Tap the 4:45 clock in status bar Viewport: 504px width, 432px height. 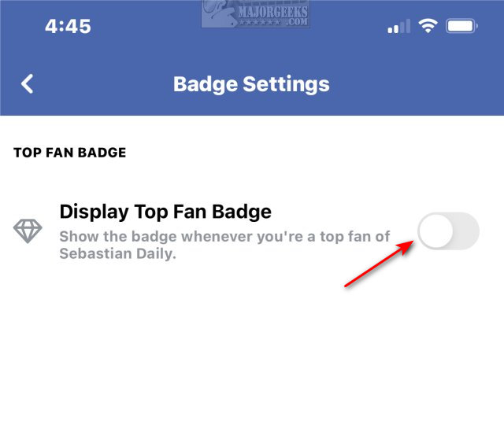point(67,25)
